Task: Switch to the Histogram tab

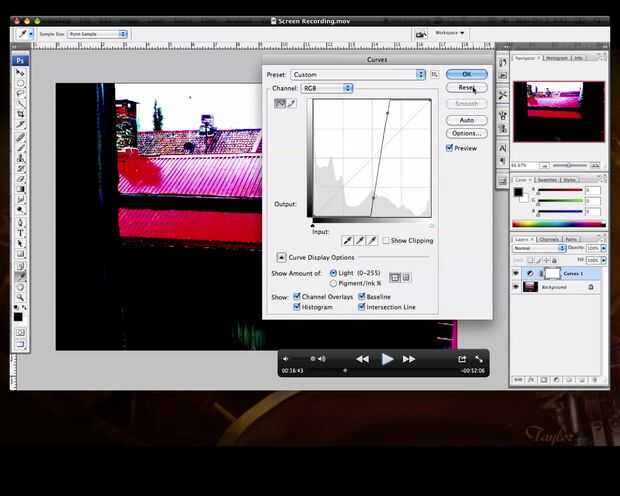Action: 556,58
